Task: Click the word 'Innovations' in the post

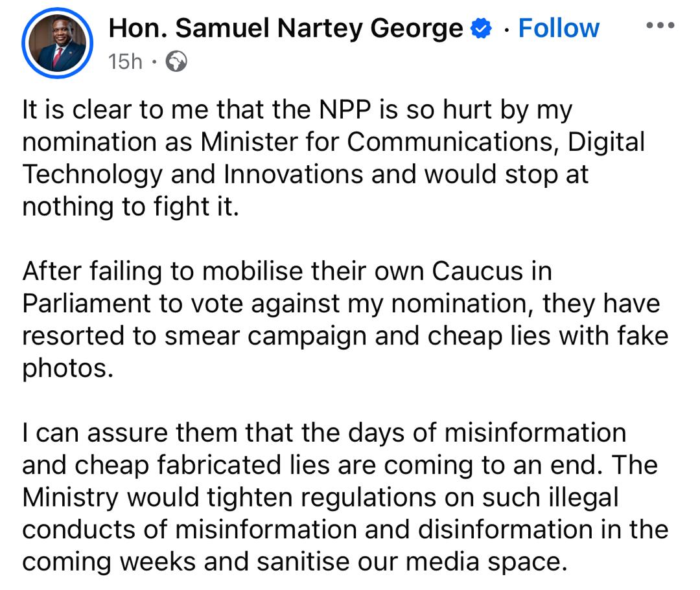Action: coord(294,174)
